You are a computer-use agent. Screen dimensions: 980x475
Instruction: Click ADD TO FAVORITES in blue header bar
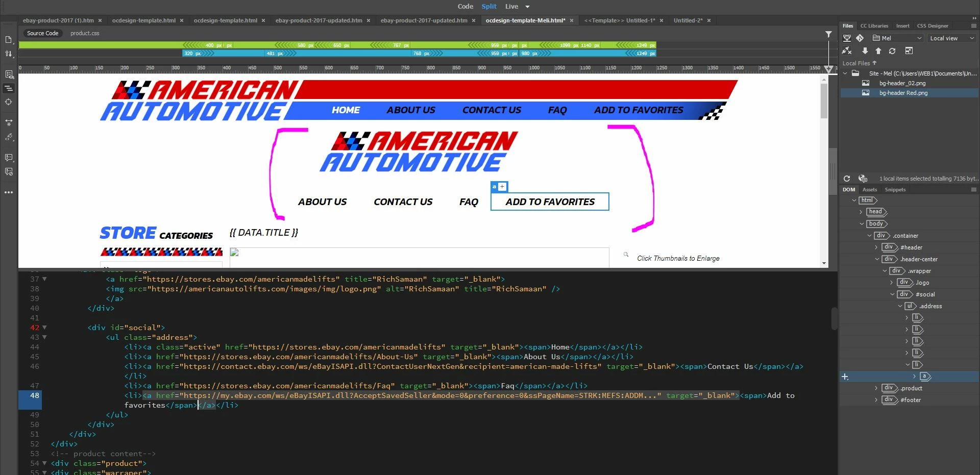point(639,110)
